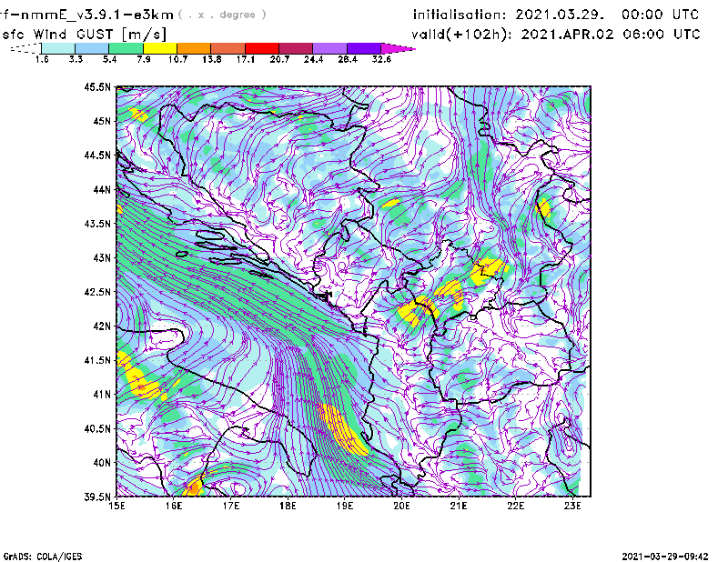Click the 40N latitude label
Viewport: 728px width, 562px height.
pos(102,463)
